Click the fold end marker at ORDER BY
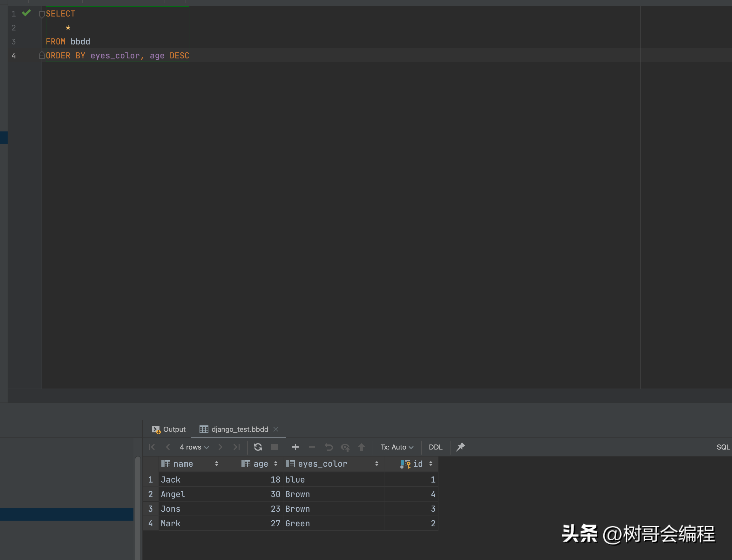The width and height of the screenshot is (732, 560). pos(42,55)
